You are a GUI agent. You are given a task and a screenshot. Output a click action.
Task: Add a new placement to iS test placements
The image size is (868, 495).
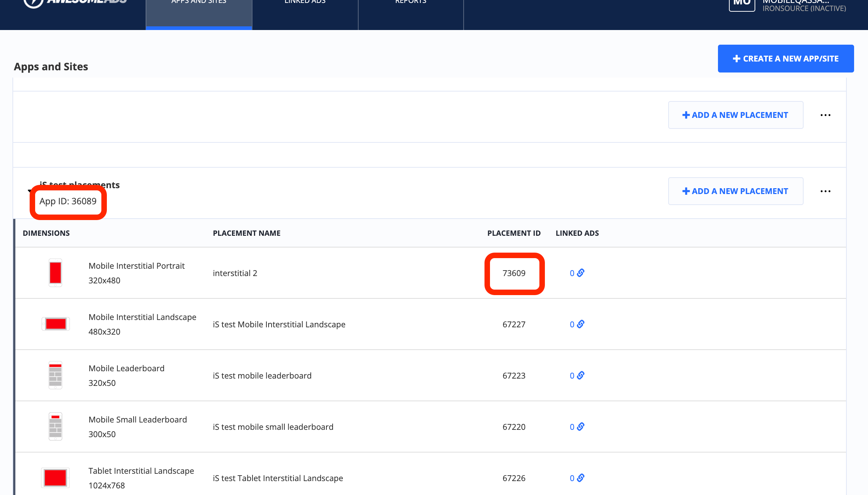(x=736, y=191)
